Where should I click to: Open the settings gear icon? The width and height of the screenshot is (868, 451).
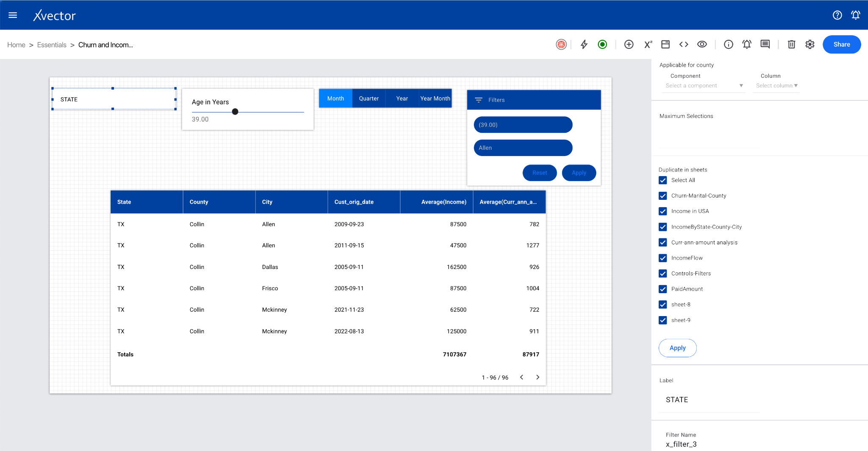pyautogui.click(x=810, y=45)
